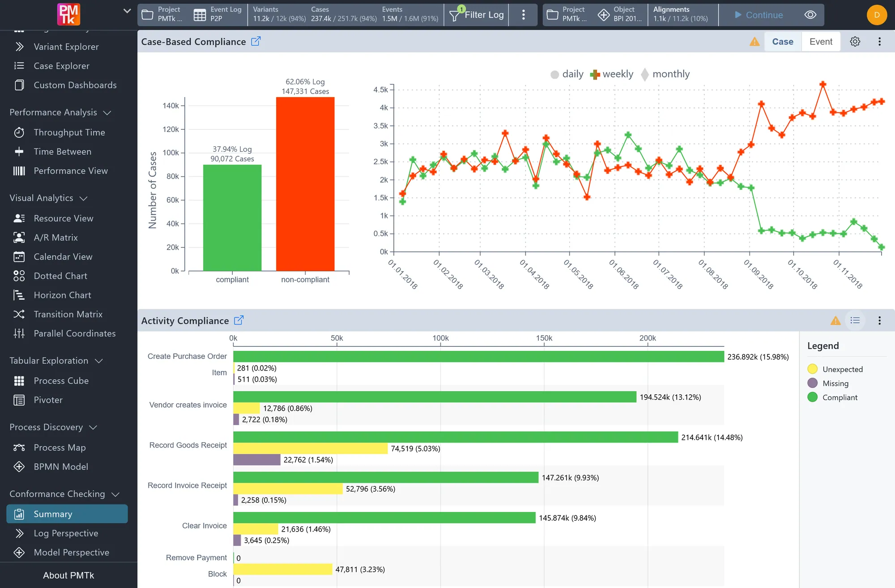The image size is (895, 588).
Task: Open the Variant Explorer icon in sidebar
Action: tap(19, 47)
